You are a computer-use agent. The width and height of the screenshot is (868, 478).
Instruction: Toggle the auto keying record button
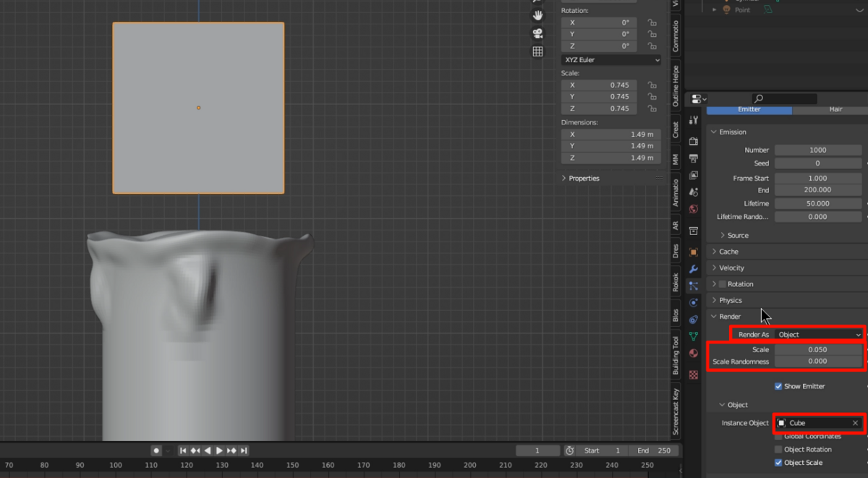[156, 451]
